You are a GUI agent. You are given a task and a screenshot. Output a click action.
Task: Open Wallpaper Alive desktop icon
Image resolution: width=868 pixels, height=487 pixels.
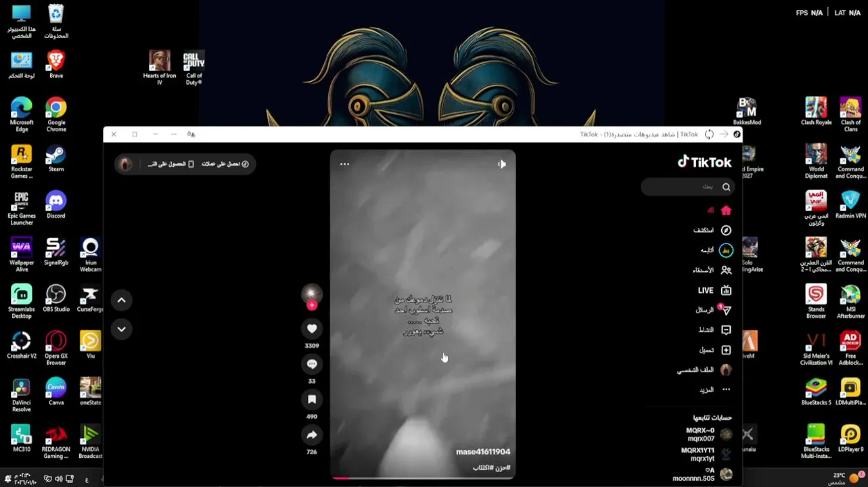pyautogui.click(x=22, y=255)
